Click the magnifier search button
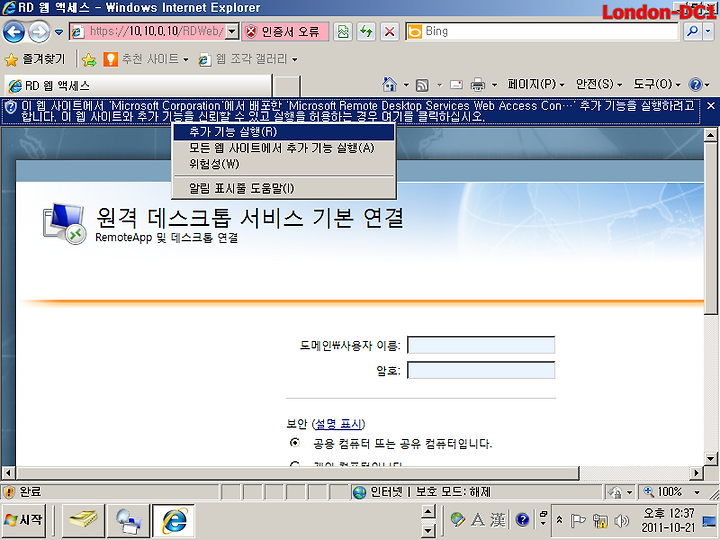This screenshot has width=720, height=540. (x=692, y=31)
